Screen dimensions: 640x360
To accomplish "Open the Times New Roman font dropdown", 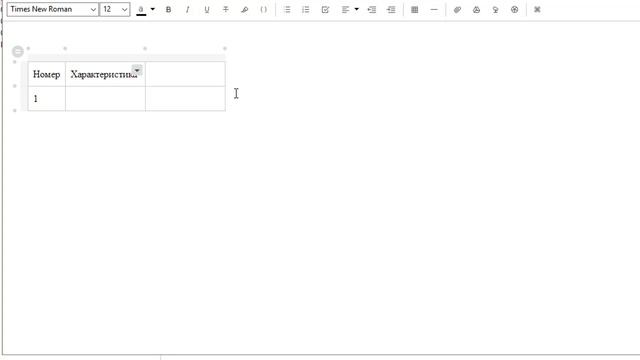I will click(x=53, y=9).
